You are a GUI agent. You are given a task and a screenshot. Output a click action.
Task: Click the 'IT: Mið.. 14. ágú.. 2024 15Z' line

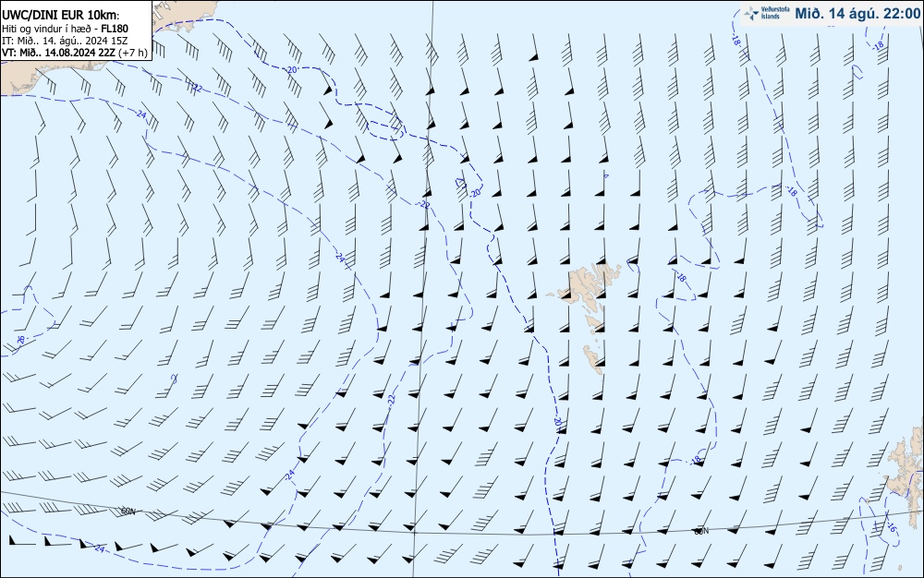[65, 41]
